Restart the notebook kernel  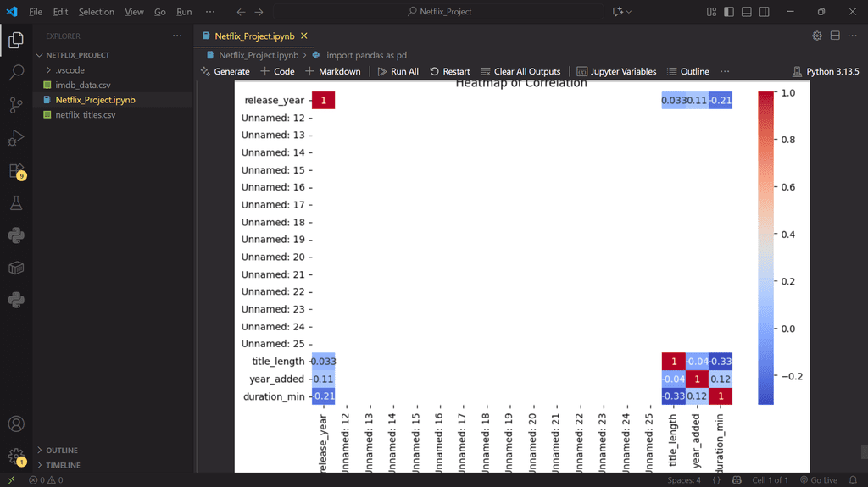tap(449, 71)
